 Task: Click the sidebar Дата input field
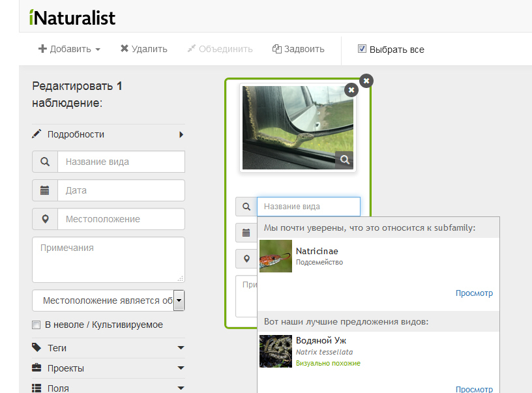121,190
